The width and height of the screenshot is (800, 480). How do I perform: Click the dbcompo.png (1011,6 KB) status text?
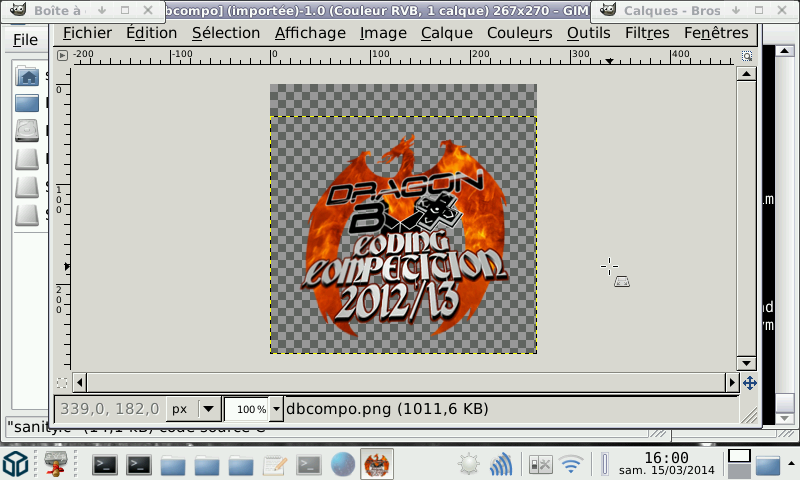pyautogui.click(x=387, y=409)
